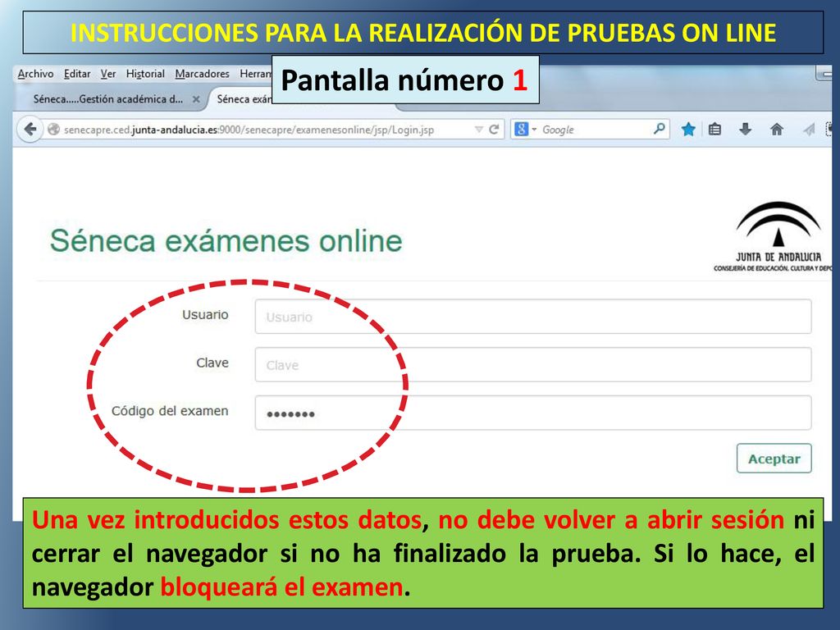This screenshot has width=840, height=630.
Task: Close the Séneca Gestión académica tab
Action: tap(196, 99)
